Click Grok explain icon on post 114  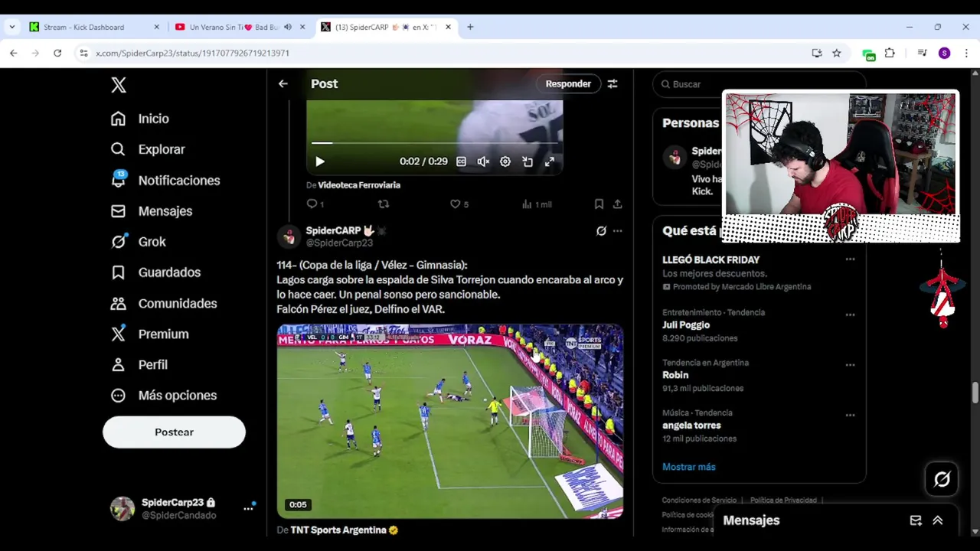click(x=601, y=230)
